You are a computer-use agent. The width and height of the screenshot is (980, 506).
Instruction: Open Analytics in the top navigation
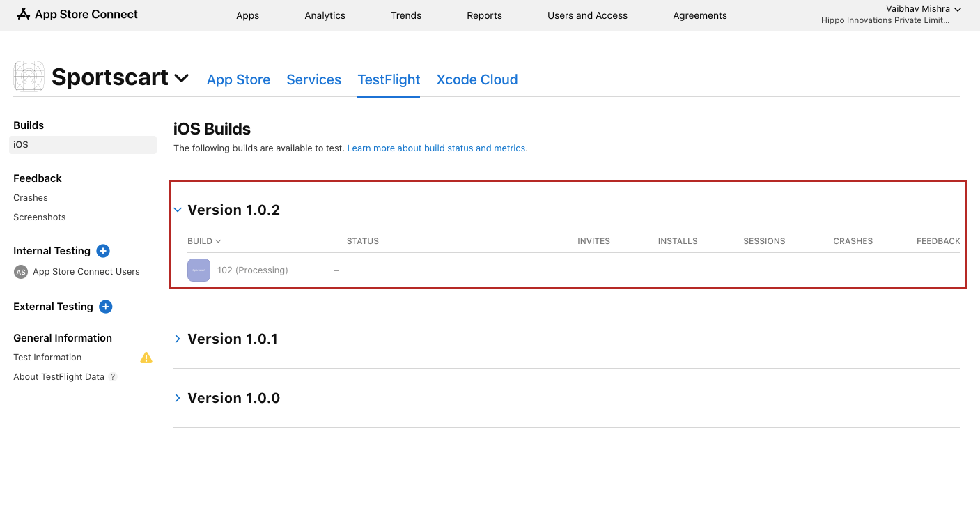[325, 15]
